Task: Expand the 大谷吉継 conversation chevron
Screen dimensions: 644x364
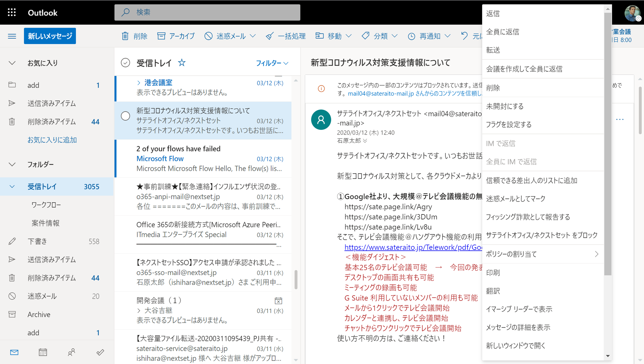Action: (139, 310)
